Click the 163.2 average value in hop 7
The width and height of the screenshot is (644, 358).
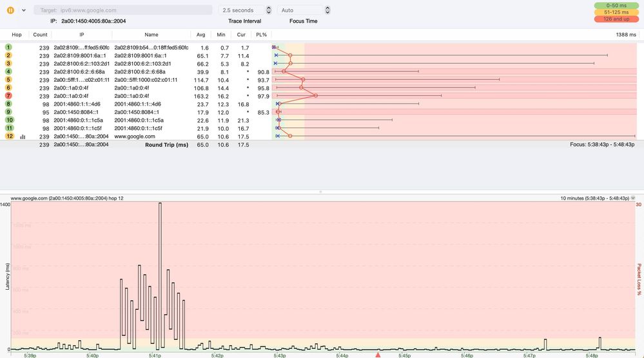point(201,97)
